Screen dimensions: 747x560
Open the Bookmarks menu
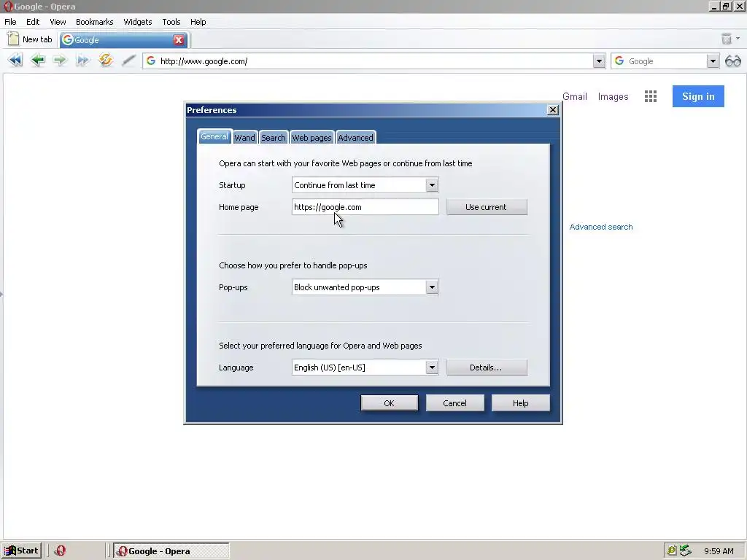pos(94,22)
